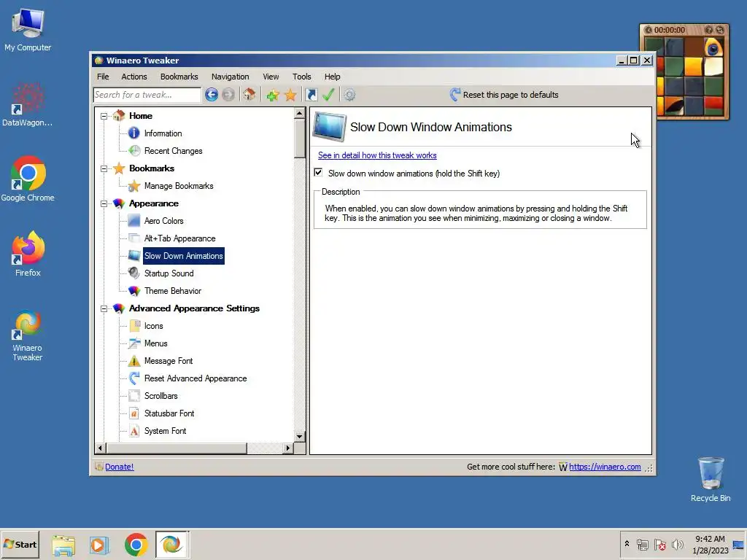Select Aero Colors in the tree
The width and height of the screenshot is (747, 560).
[164, 221]
